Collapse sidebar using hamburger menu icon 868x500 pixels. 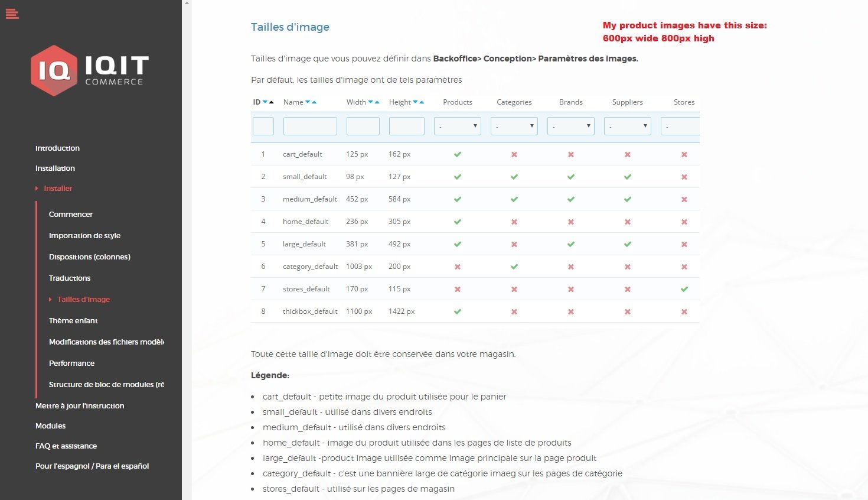tap(12, 14)
